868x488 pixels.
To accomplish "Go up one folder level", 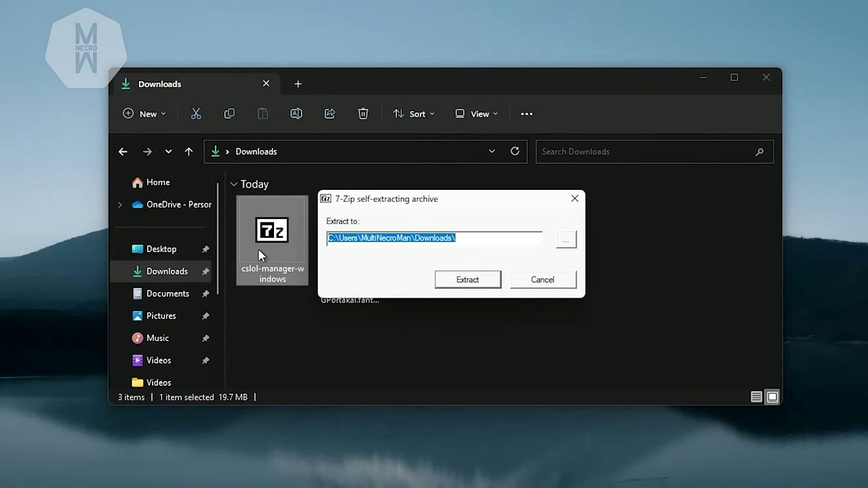I will [x=189, y=152].
